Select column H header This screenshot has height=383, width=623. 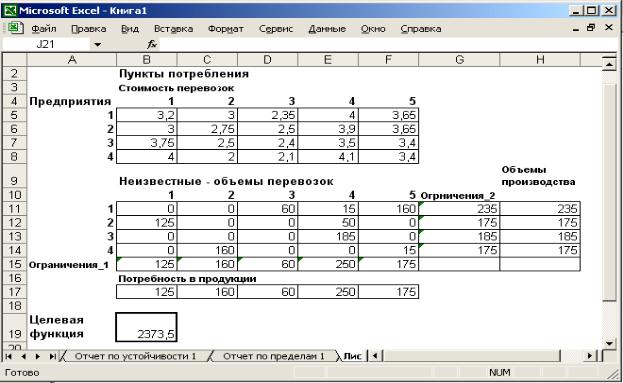(x=540, y=60)
